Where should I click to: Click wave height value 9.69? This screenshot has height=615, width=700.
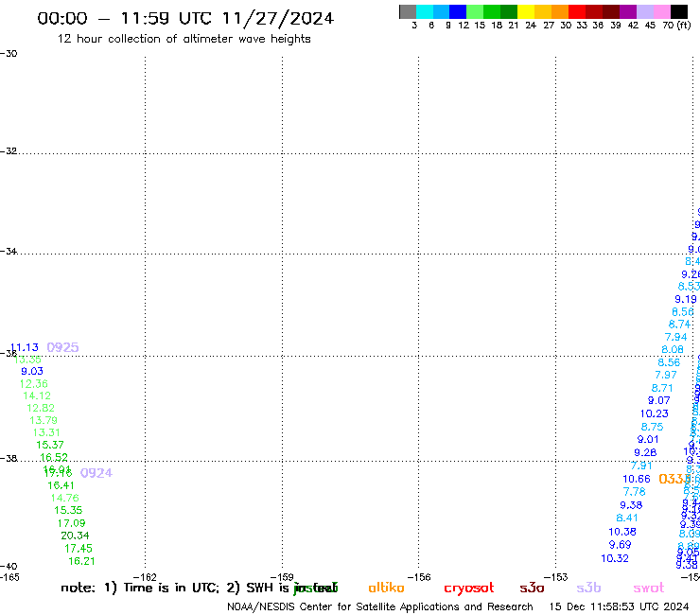621,545
